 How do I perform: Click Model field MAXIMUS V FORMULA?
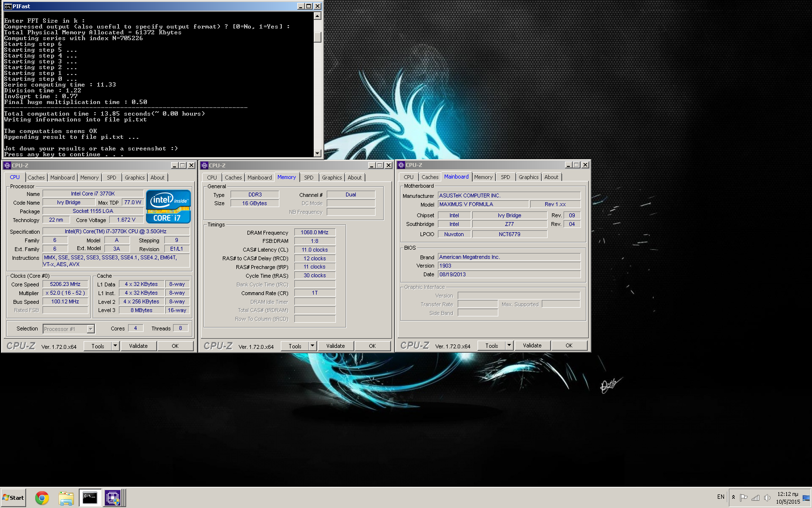(483, 204)
